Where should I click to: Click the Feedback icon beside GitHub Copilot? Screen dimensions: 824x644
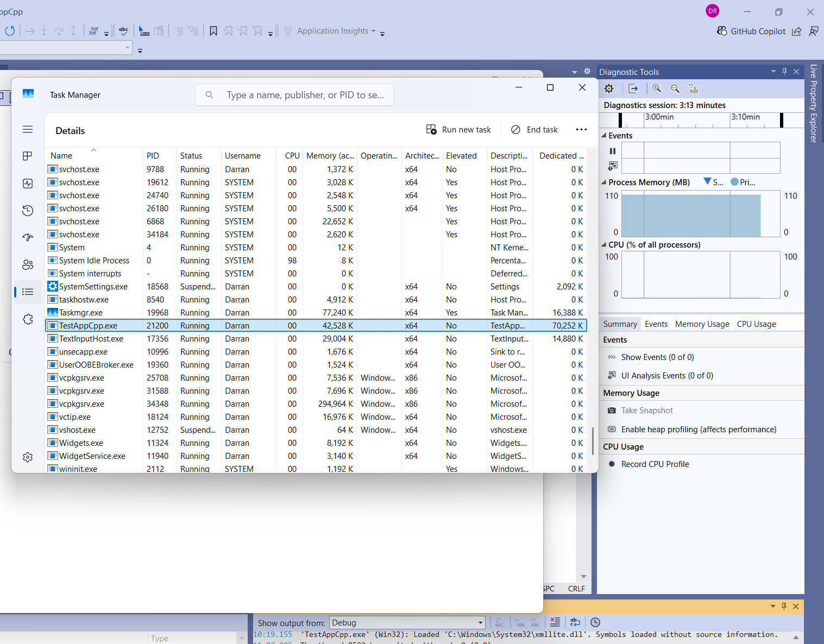click(x=814, y=31)
